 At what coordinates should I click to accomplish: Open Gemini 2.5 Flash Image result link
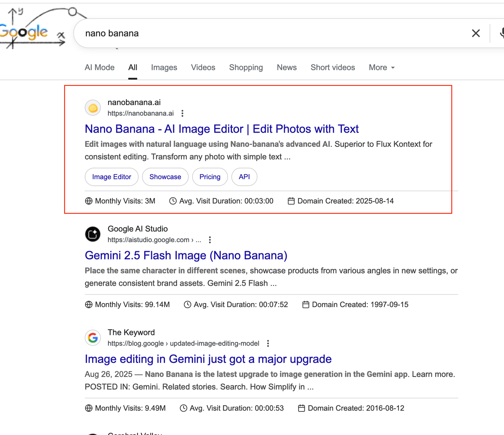click(186, 255)
